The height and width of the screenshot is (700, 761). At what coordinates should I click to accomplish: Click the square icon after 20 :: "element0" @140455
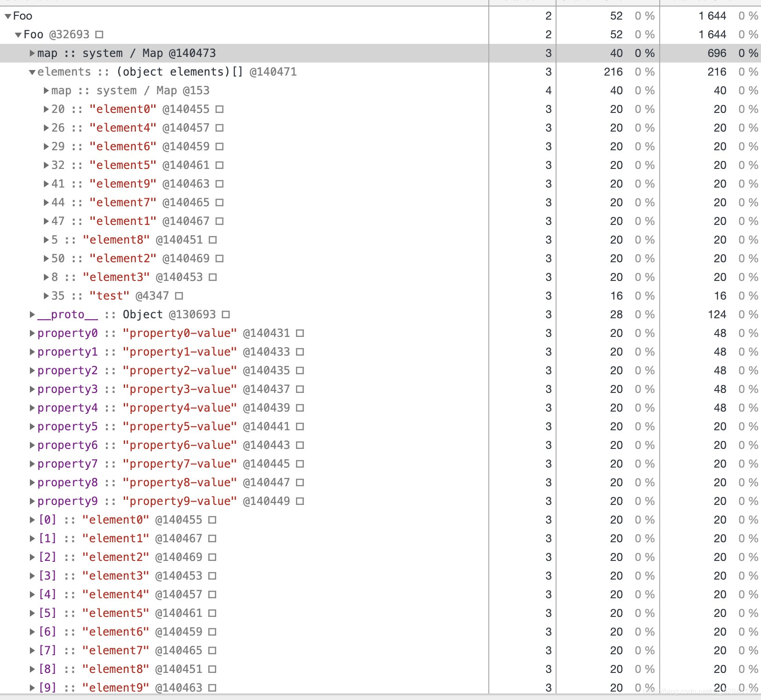[x=219, y=109]
